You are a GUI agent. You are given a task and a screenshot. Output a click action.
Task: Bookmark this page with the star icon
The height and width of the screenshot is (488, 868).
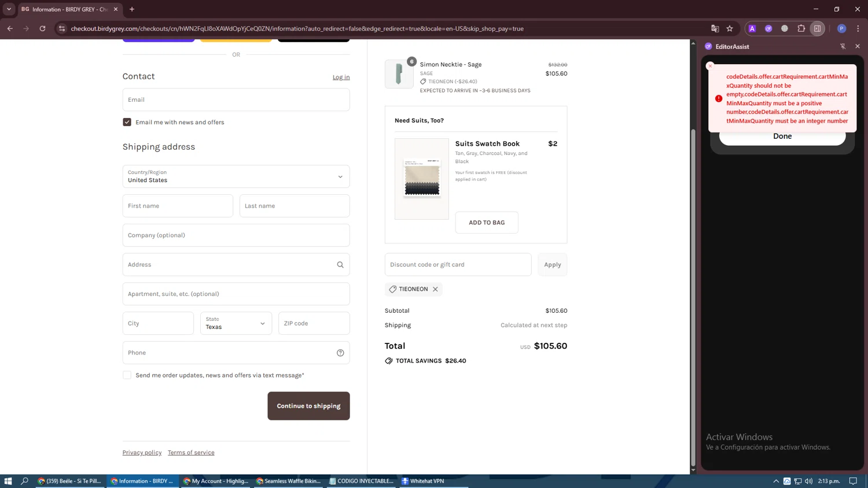point(730,28)
